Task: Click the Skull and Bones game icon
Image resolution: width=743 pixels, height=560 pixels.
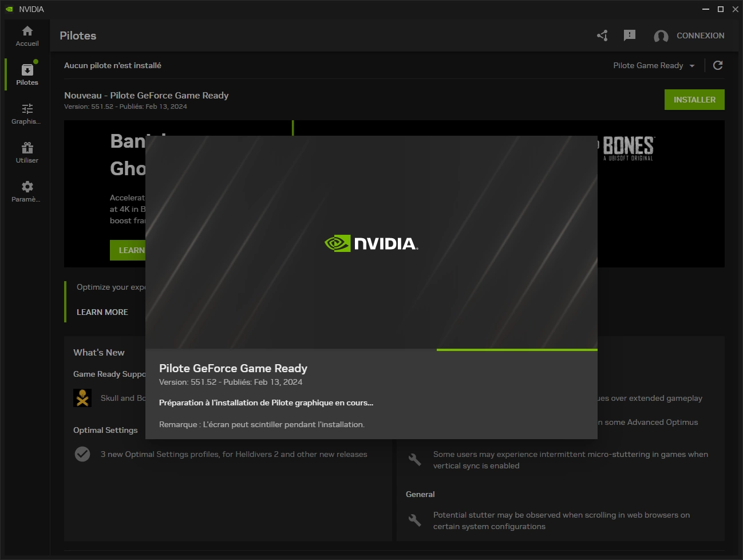Action: [82, 398]
